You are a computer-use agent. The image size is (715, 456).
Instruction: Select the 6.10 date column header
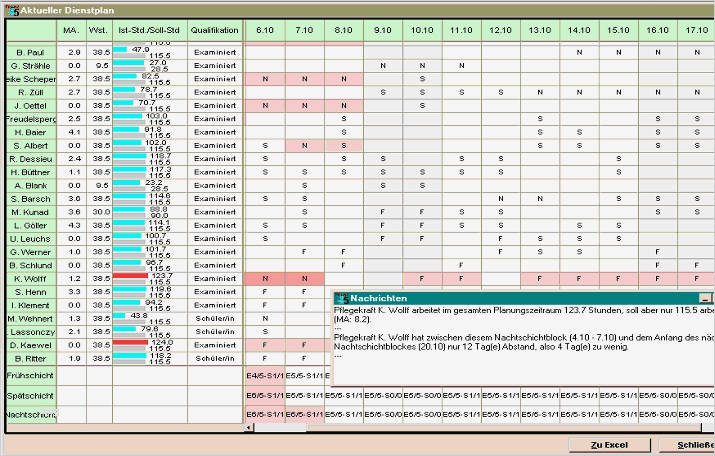pyautogui.click(x=265, y=30)
